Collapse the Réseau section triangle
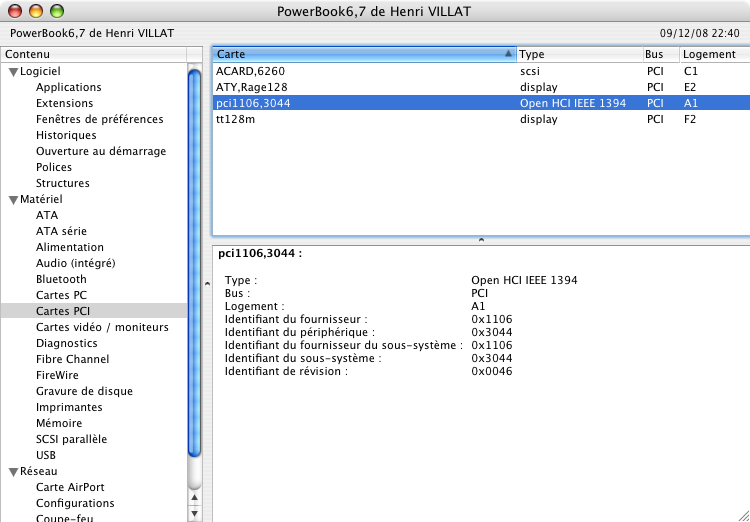 click(13, 472)
